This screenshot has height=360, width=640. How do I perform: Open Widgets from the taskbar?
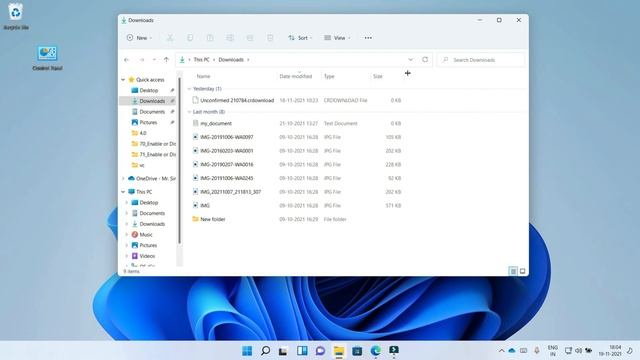[302, 351]
